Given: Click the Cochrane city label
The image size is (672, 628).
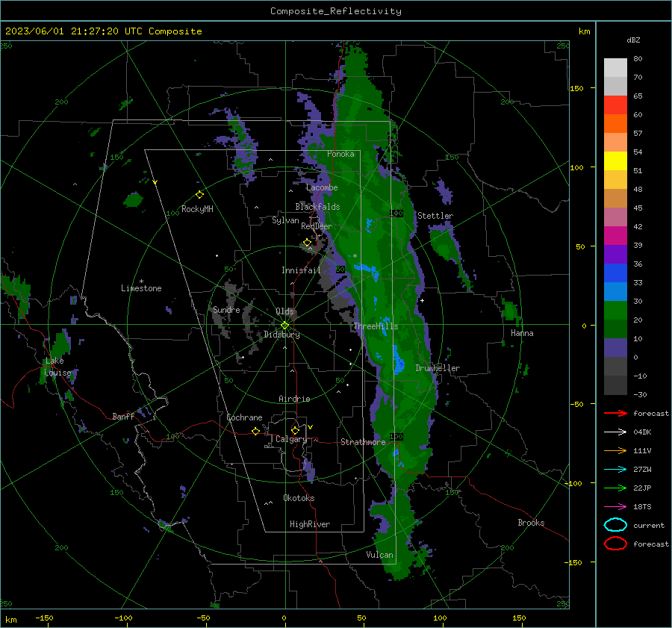Looking at the screenshot, I should tap(244, 417).
